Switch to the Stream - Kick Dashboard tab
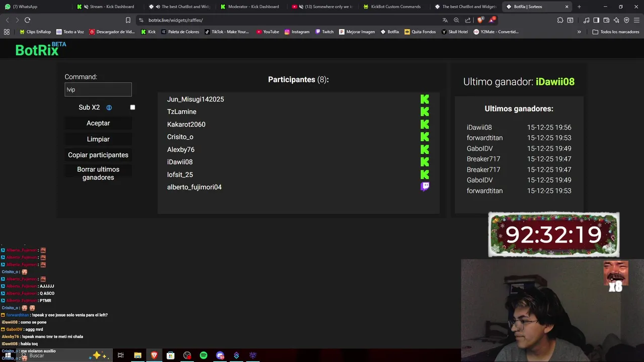The width and height of the screenshot is (644, 362). point(107,7)
